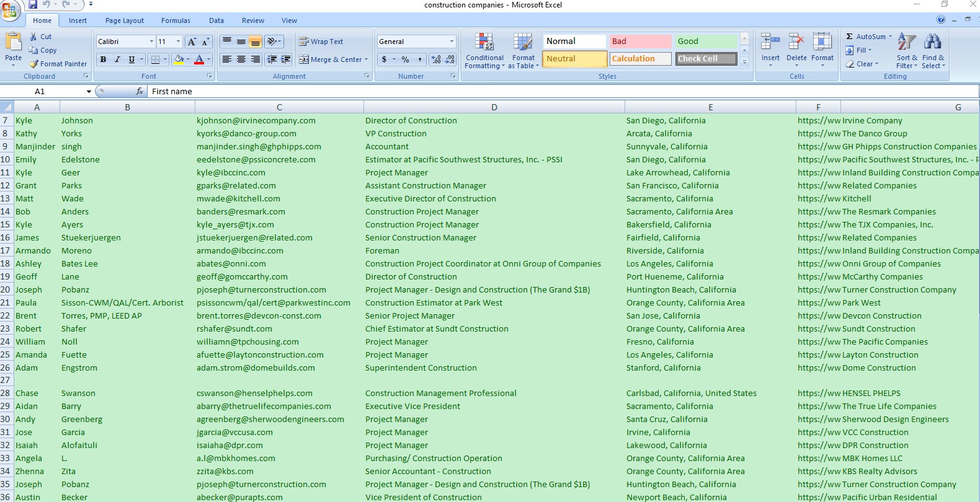Open the Calibri font name dropdown
The width and height of the screenshot is (980, 502).
pyautogui.click(x=151, y=42)
